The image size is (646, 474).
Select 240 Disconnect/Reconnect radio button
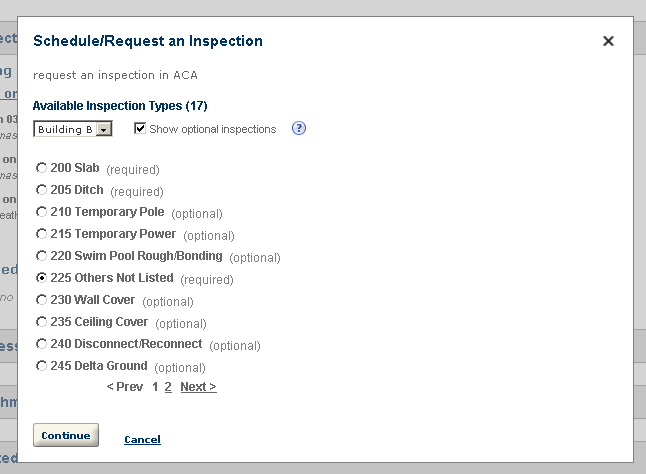coord(41,344)
